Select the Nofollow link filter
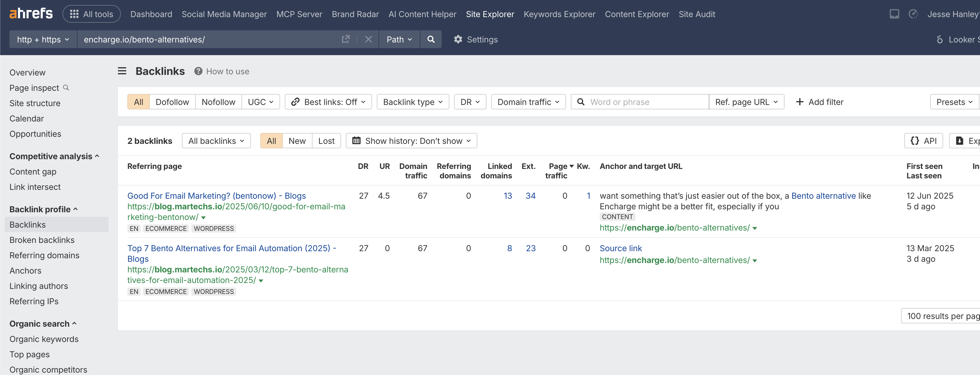This screenshot has width=980, height=375. 218,102
